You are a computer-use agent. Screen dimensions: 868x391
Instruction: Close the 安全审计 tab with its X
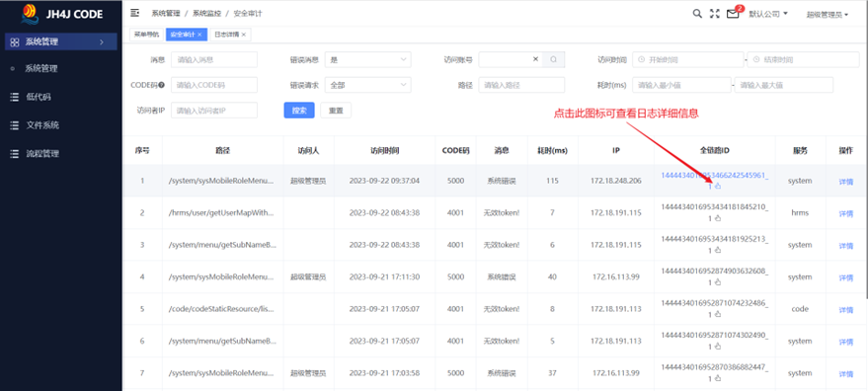pyautogui.click(x=199, y=35)
